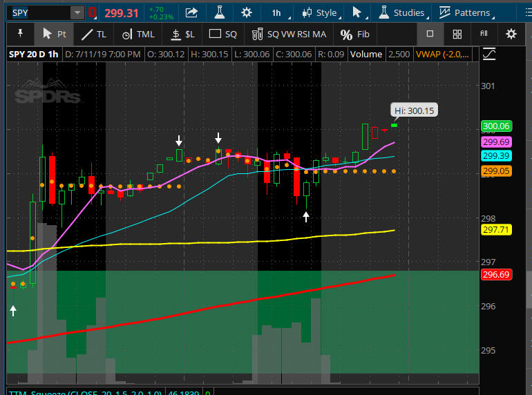The height and width of the screenshot is (395, 532).
Task: Toggle the 'All' drawings set button
Action: tap(484, 33)
